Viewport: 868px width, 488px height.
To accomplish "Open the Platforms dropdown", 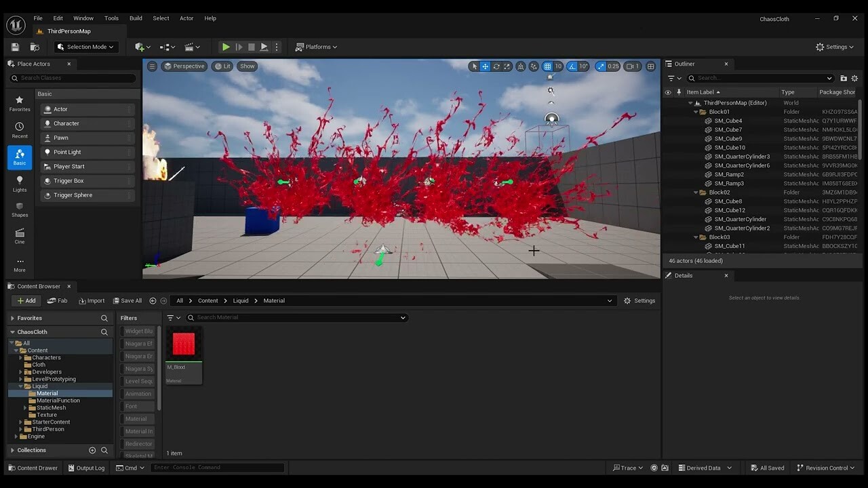I will (x=317, y=47).
